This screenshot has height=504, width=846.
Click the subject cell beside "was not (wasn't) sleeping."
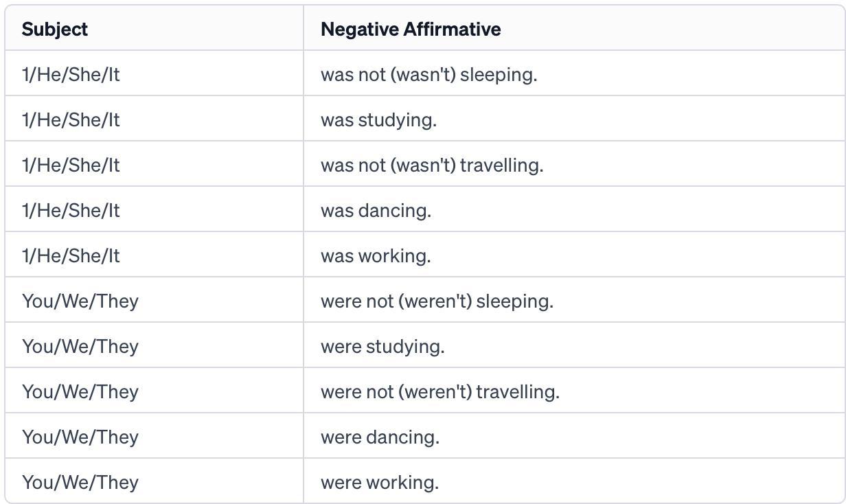(x=71, y=74)
